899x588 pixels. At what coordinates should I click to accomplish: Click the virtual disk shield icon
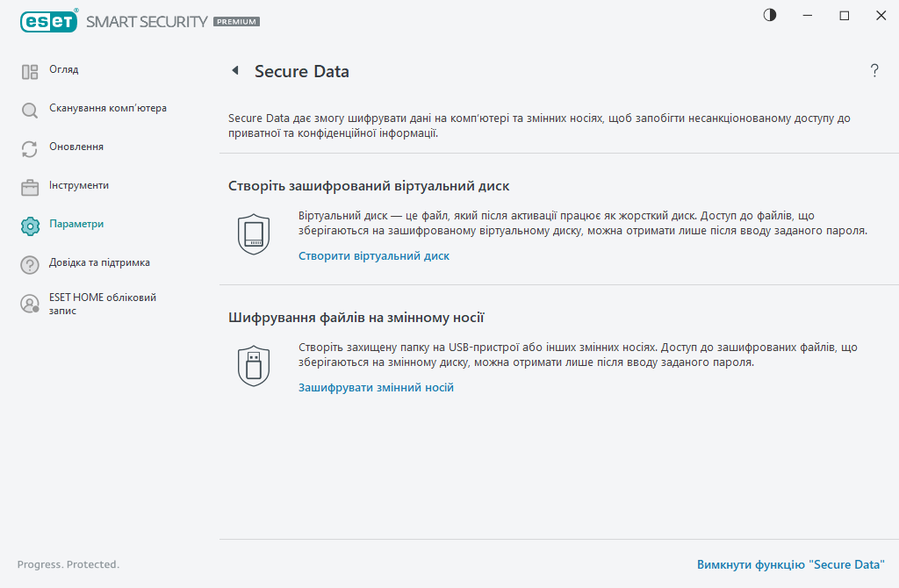254,233
